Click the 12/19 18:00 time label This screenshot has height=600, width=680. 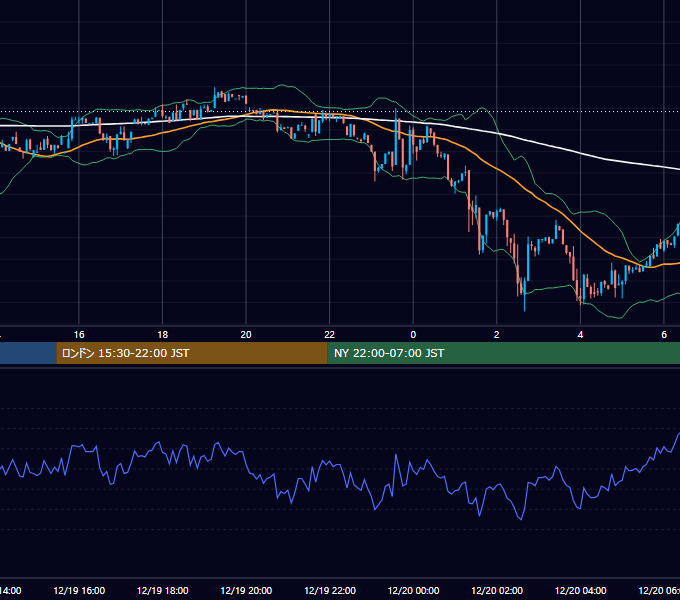pyautogui.click(x=163, y=590)
